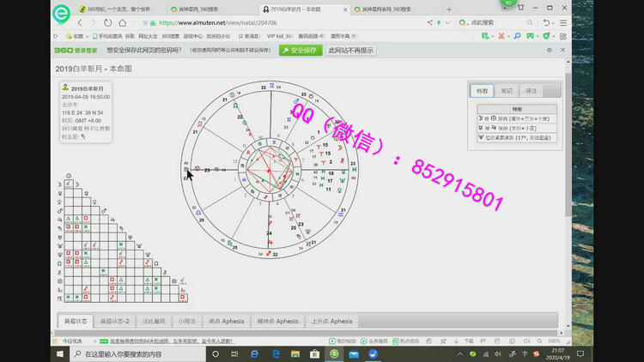Open the 小限法 tab
Viewport: 644px width, 362px height.
coord(186,321)
